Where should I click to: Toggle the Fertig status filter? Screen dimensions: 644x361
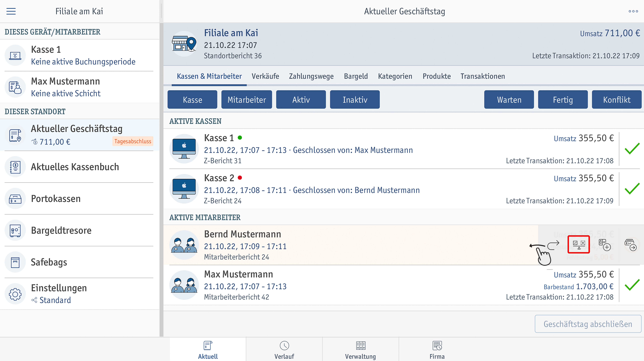click(x=563, y=99)
